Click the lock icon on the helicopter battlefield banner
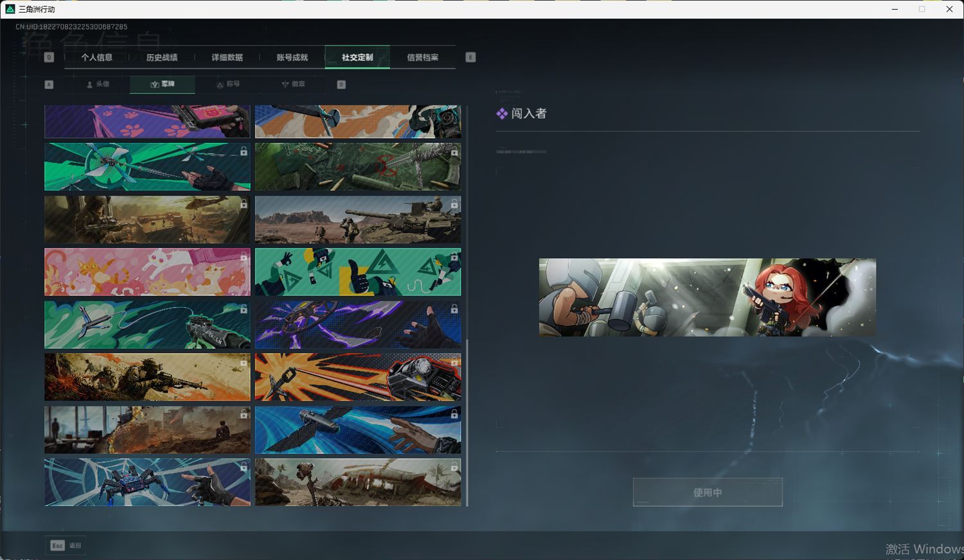The width and height of the screenshot is (964, 560). 244,204
